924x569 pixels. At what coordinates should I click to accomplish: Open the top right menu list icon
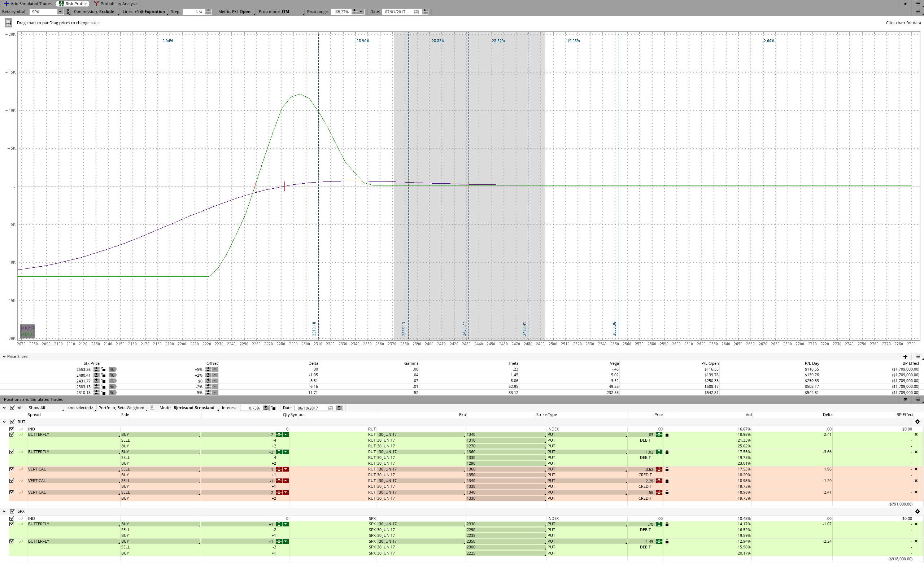(x=918, y=4)
